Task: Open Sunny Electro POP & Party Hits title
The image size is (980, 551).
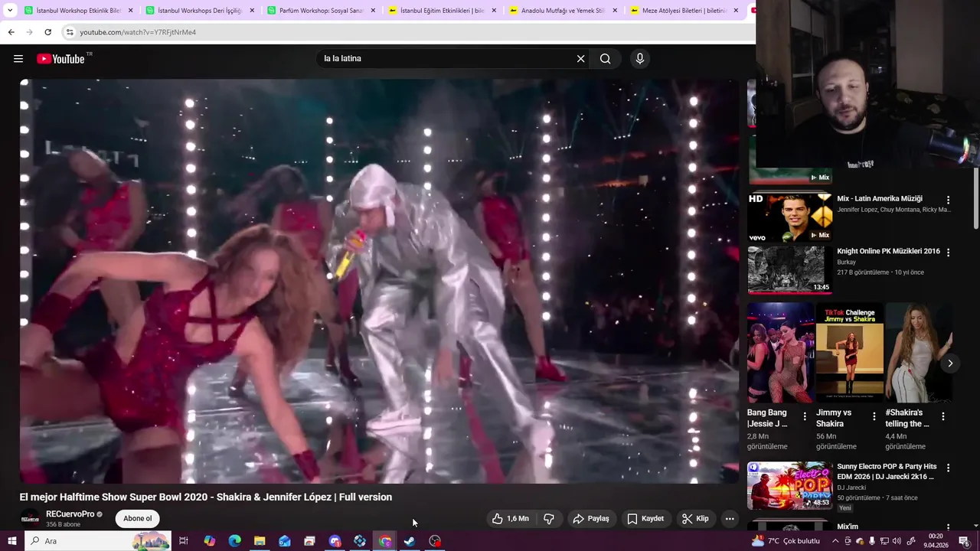Action: [887, 471]
